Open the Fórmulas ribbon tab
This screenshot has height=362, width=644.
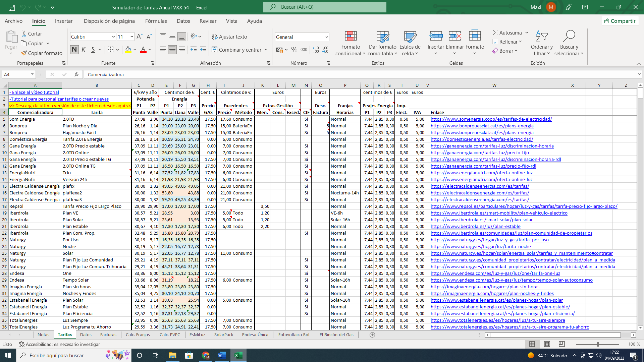156,21
